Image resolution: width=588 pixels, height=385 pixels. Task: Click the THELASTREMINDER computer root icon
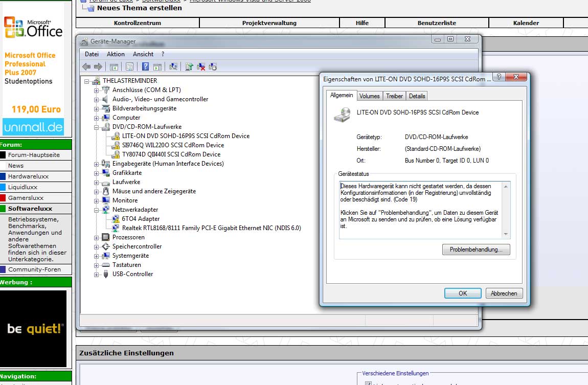[x=96, y=81]
